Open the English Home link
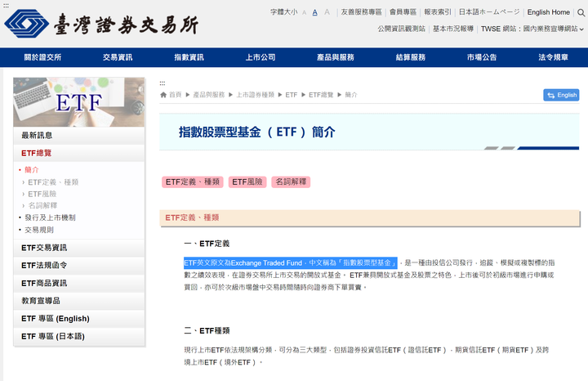The height and width of the screenshot is (381, 588). (x=548, y=12)
